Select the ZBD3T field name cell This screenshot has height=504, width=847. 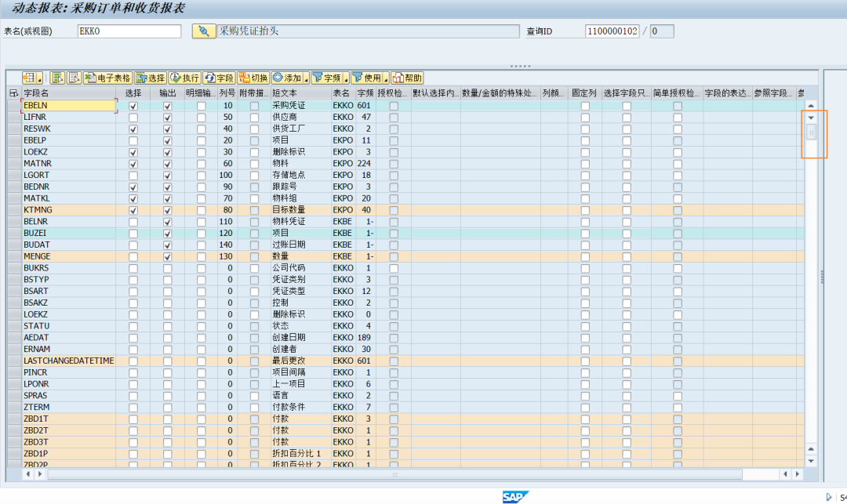click(68, 443)
